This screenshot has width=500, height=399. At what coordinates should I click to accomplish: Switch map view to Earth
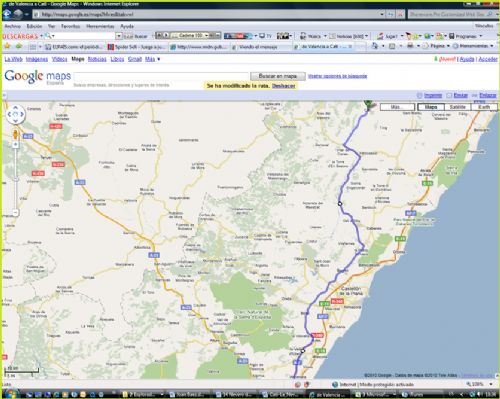click(x=484, y=107)
